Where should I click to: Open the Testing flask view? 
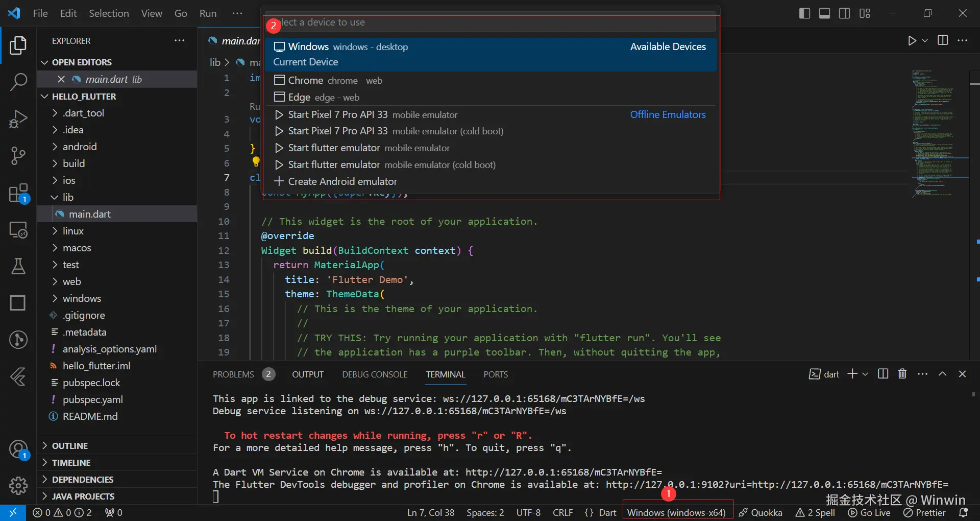point(18,266)
